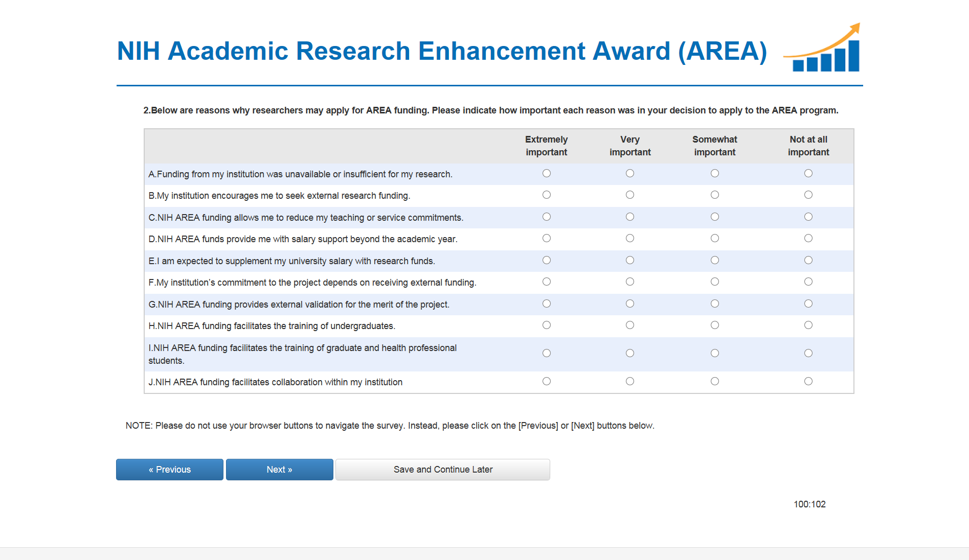Screen dimensions: 969x560
Task: Select Extremely important for statement E
Action: tap(547, 260)
